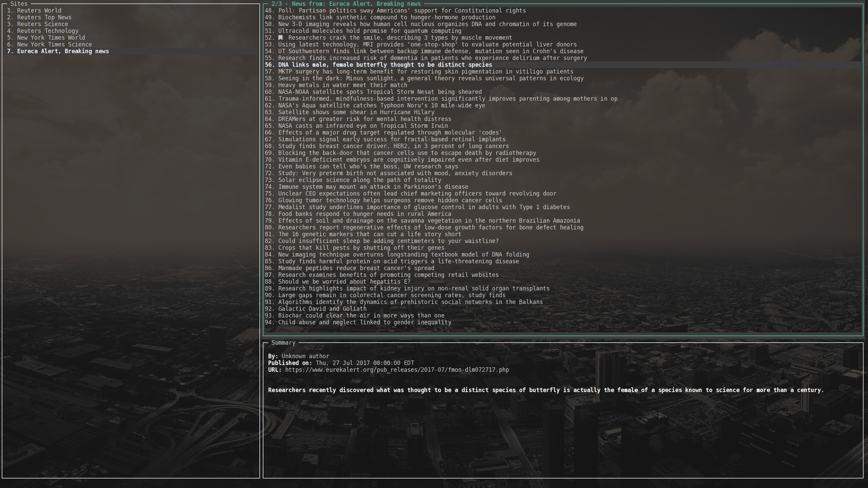This screenshot has height=488, width=868.
Task: Select the Reuters Science site
Action: 42,24
